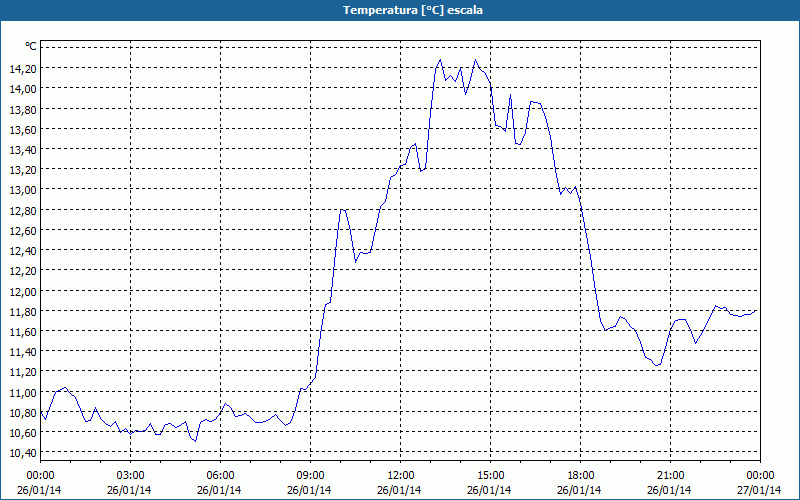Viewport: 800px width, 500px height.
Task: Click the 26/01/14 date under 09:00
Action: pyautogui.click(x=310, y=490)
